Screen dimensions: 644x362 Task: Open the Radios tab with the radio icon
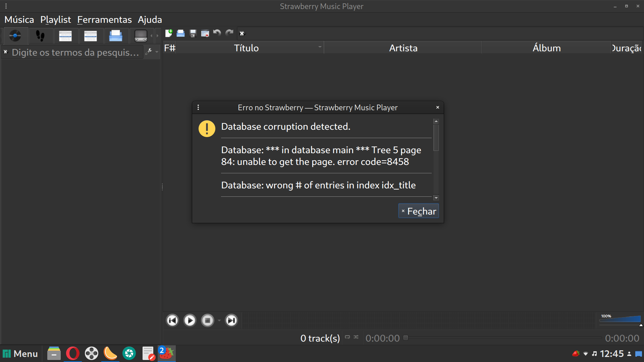pos(141,36)
